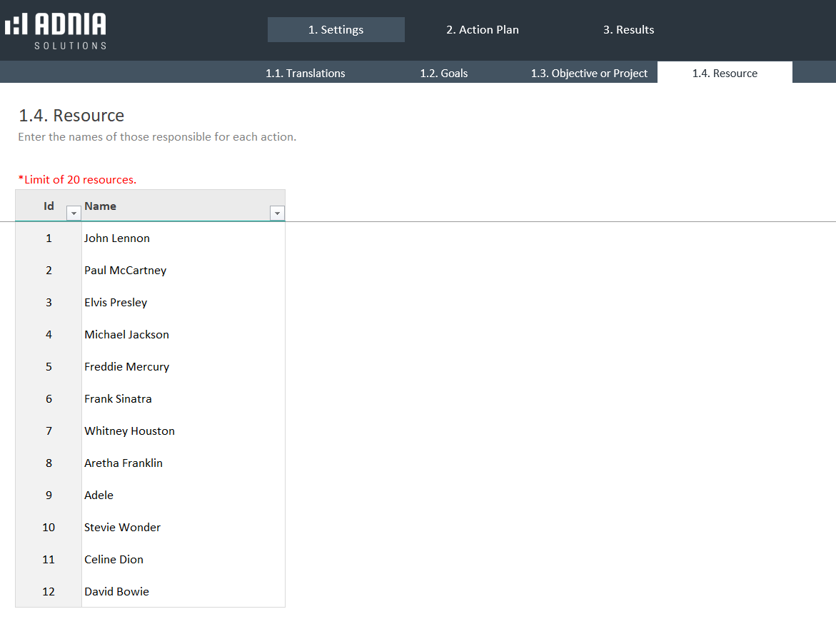836x644 pixels.
Task: Click the Paul McCartney name cell
Action: [126, 271]
